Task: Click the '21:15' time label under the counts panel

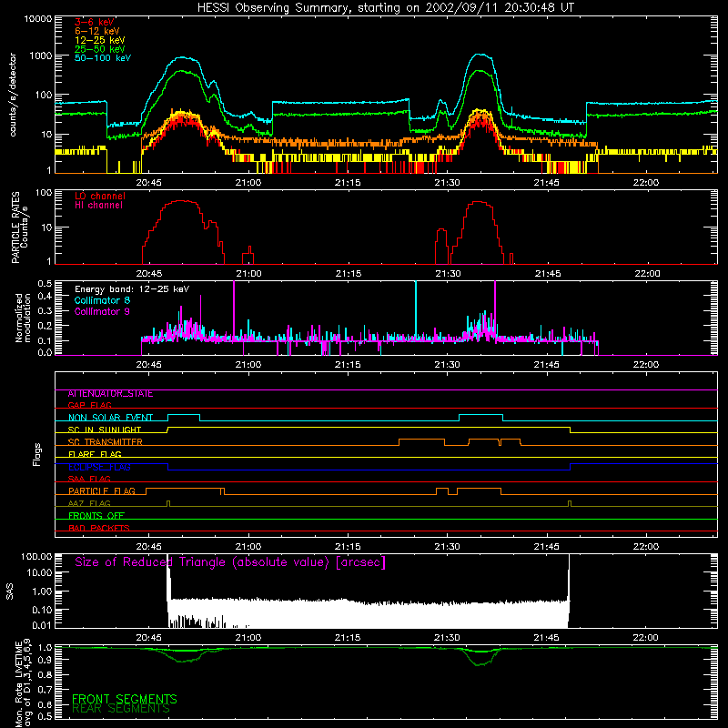Action: tap(348, 183)
